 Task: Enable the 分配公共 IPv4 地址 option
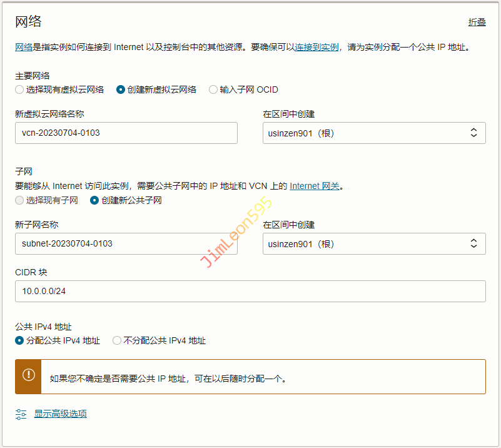click(x=20, y=340)
